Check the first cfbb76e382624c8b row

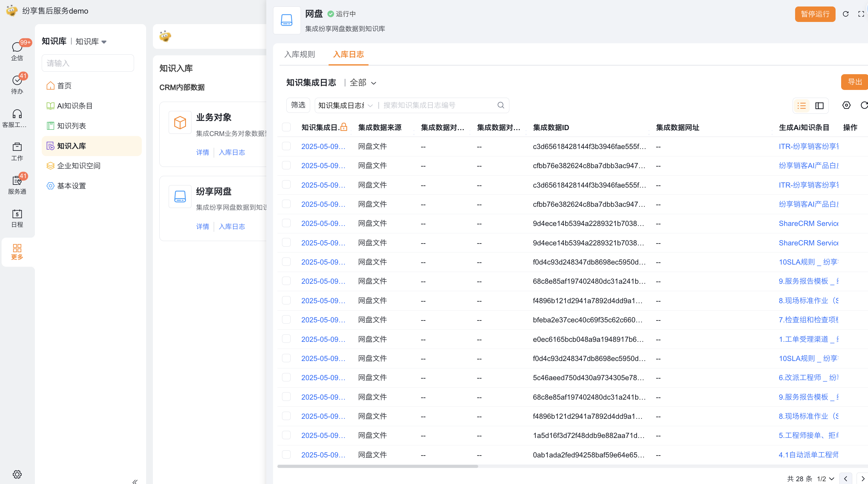click(286, 165)
